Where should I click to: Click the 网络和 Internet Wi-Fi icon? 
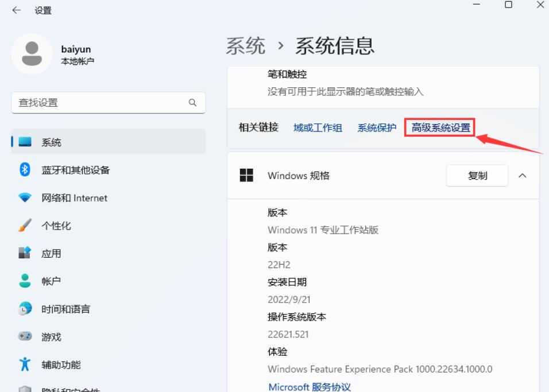[x=25, y=197]
